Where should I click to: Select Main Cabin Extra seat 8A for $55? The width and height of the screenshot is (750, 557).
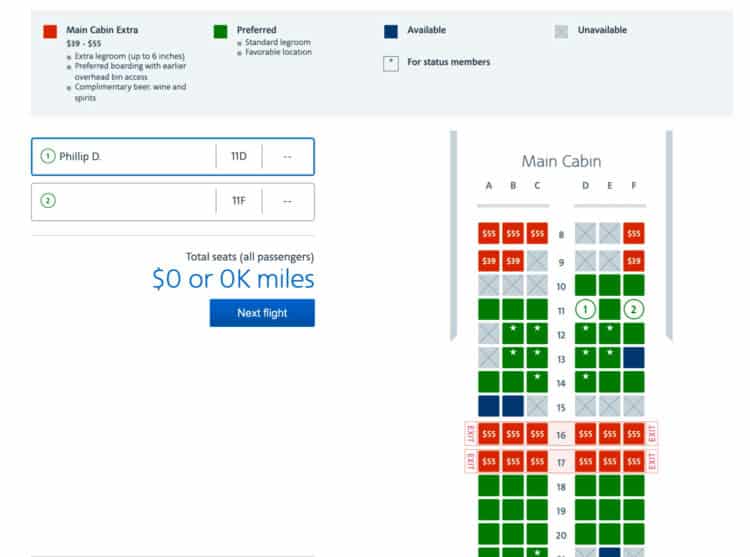(489, 234)
